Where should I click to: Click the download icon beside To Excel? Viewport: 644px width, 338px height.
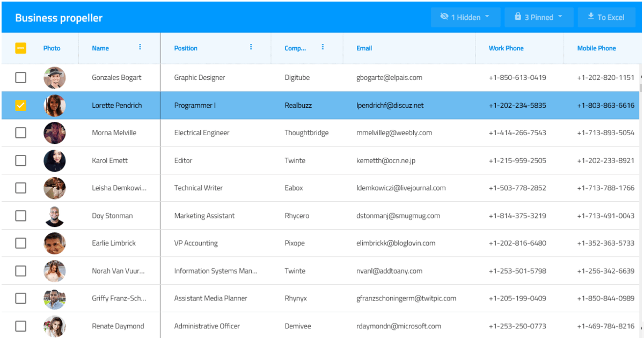(591, 17)
